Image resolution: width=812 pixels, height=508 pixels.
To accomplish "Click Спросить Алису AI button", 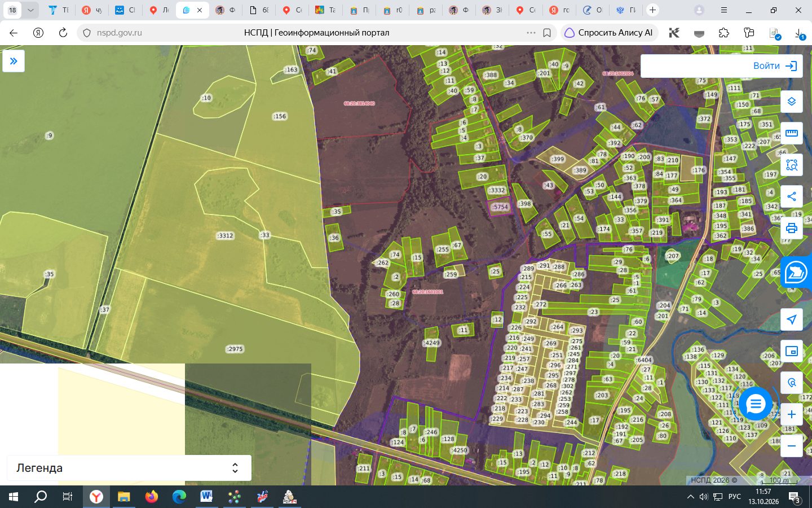I will (608, 33).
